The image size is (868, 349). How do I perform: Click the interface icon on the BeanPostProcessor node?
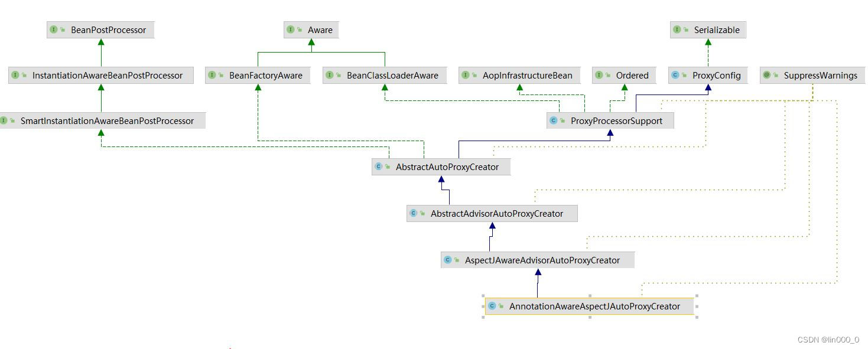point(54,30)
